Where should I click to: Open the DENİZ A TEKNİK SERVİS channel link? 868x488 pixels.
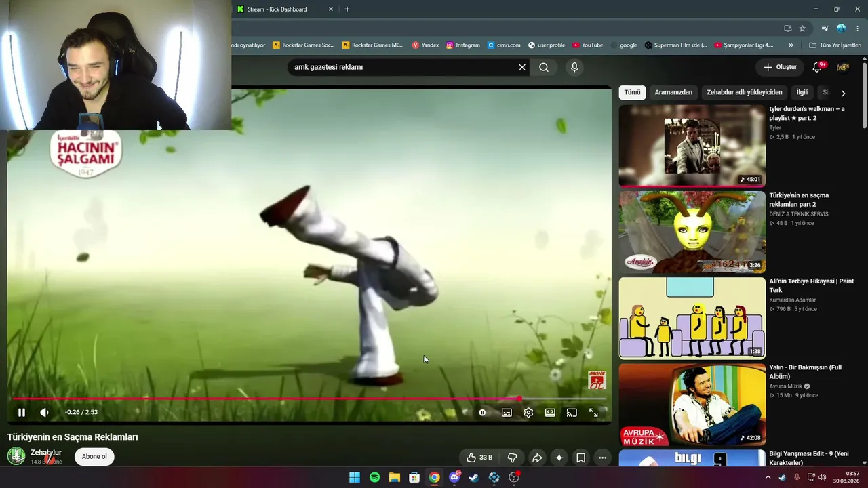tap(799, 213)
